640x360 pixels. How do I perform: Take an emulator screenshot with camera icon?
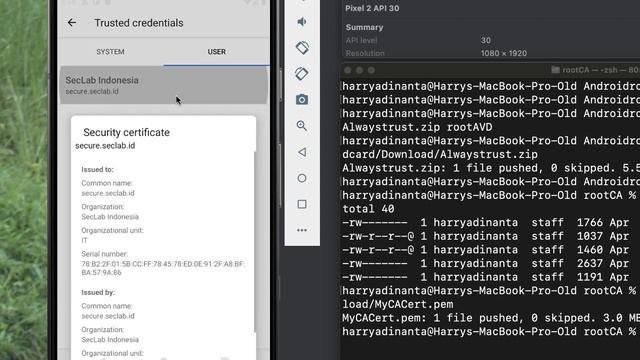pos(302,100)
